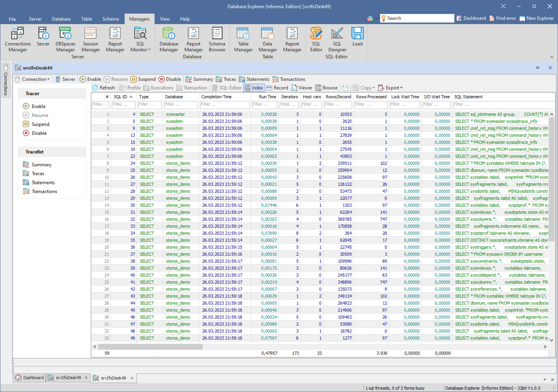Launch the Session Manager
This screenshot has height=392, width=558.
coord(90,40)
